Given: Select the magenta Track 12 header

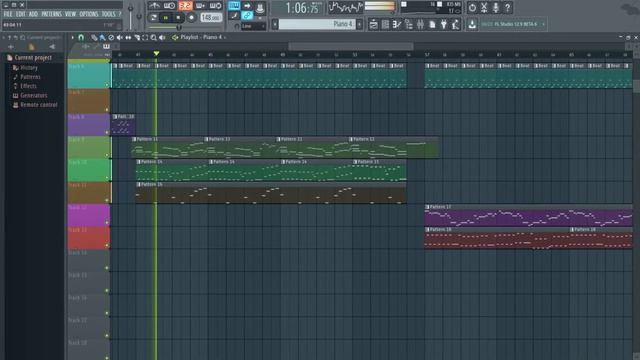Looking at the screenshot, I should [x=89, y=215].
